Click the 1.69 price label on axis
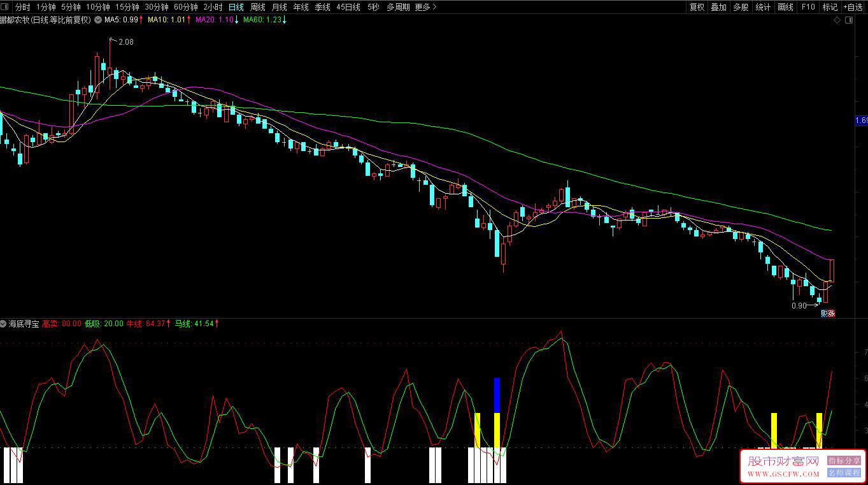 tap(861, 120)
